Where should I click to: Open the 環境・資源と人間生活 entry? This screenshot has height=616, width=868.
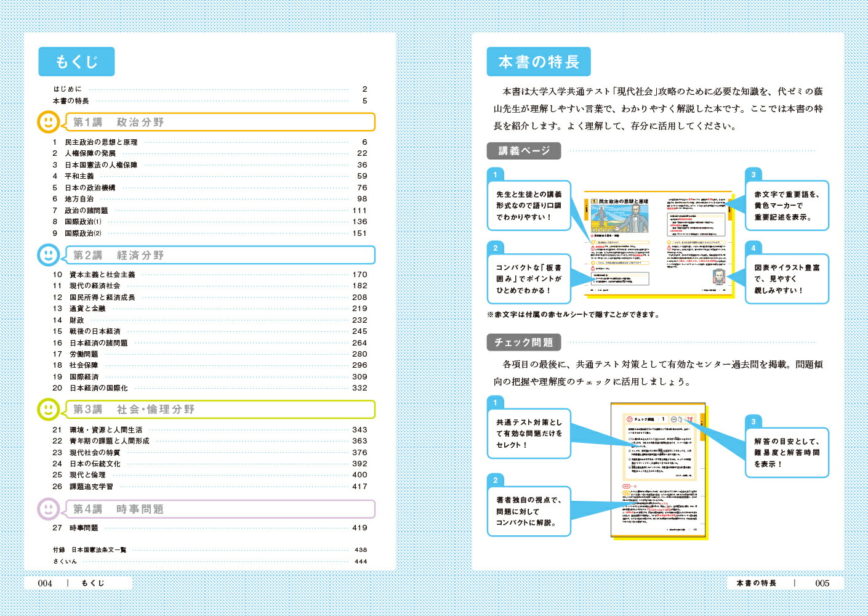tap(210, 430)
